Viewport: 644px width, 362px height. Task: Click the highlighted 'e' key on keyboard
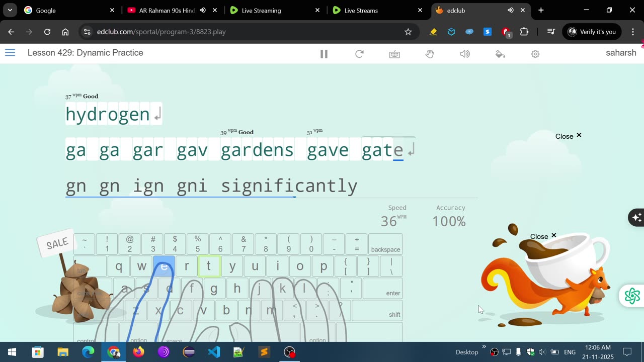(x=164, y=266)
